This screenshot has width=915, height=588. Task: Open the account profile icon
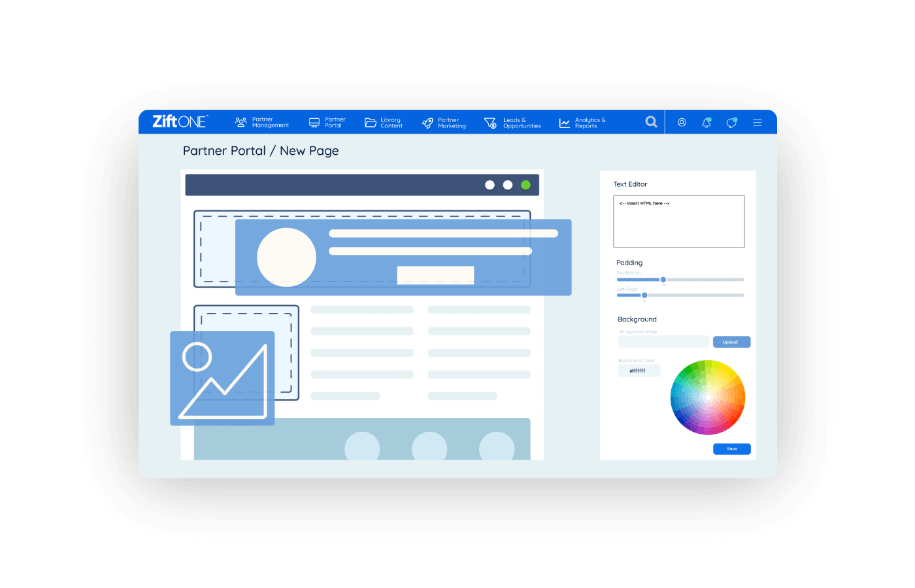[x=682, y=122]
